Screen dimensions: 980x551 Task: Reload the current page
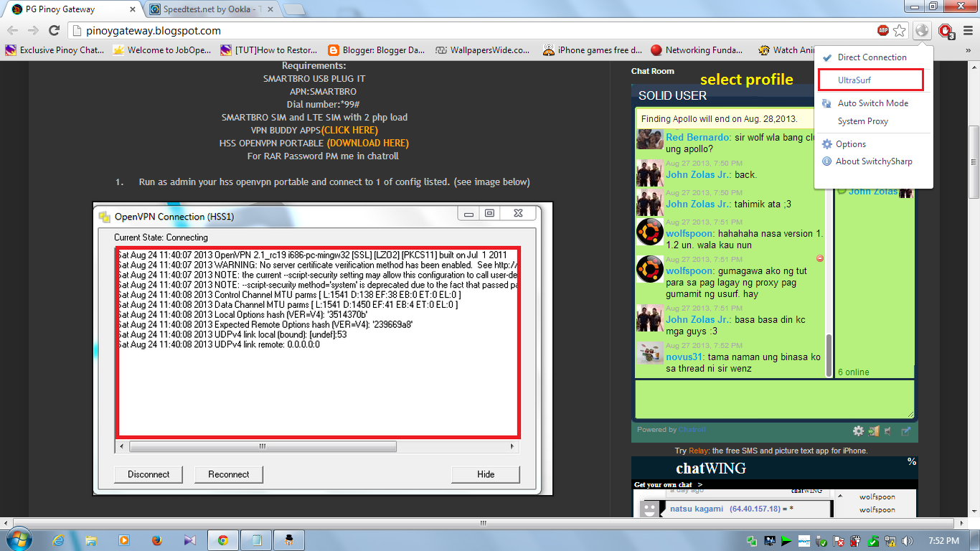[x=54, y=31]
